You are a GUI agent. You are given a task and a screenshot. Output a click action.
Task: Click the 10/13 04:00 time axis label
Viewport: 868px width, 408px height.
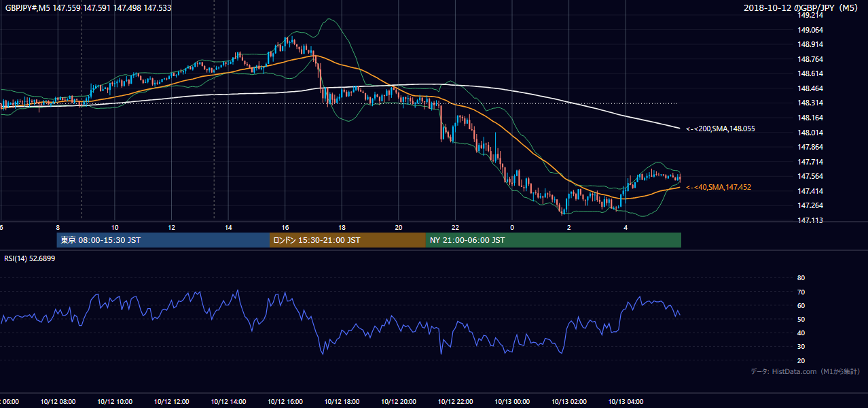coord(626,402)
